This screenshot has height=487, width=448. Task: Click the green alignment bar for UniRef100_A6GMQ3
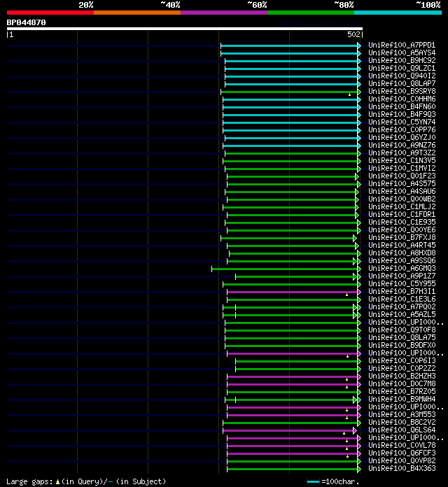pos(285,269)
